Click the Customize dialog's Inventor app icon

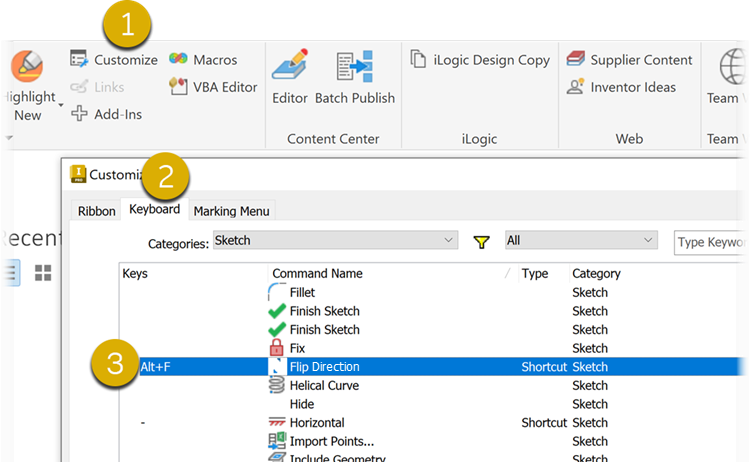78,174
